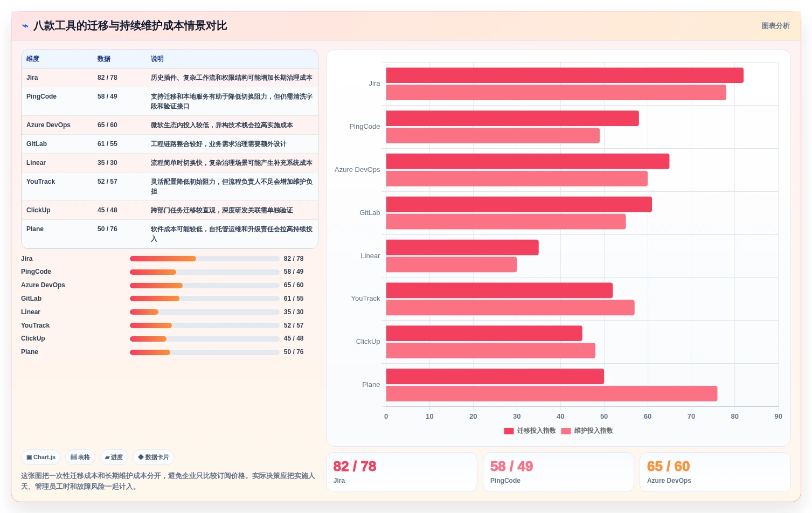Viewport: 812px width, 513px height.
Task: Click the Azure DevOps progress bar
Action: (205, 286)
